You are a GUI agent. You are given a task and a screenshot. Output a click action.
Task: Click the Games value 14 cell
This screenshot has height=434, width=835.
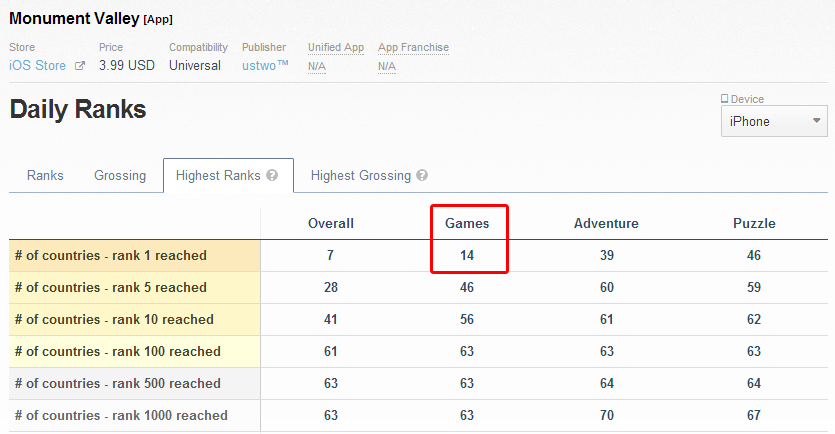click(467, 256)
